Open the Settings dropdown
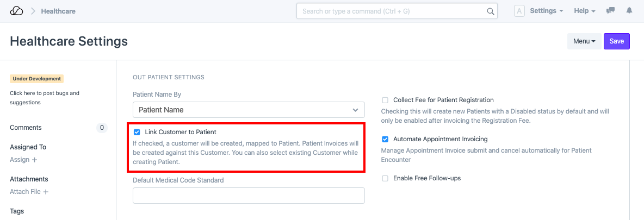The height and width of the screenshot is (220, 644). tap(546, 11)
